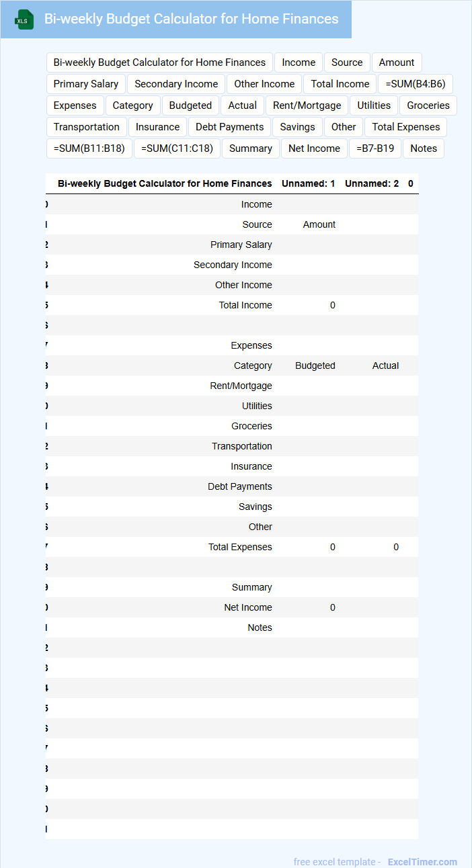Click the Groceries tag chip
This screenshot has width=472, height=868.
428,105
